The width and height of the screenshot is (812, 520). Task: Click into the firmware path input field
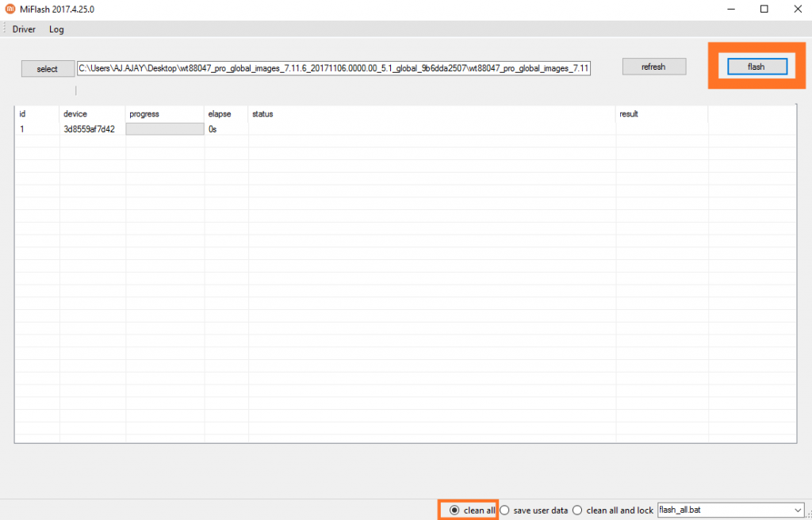pos(334,68)
